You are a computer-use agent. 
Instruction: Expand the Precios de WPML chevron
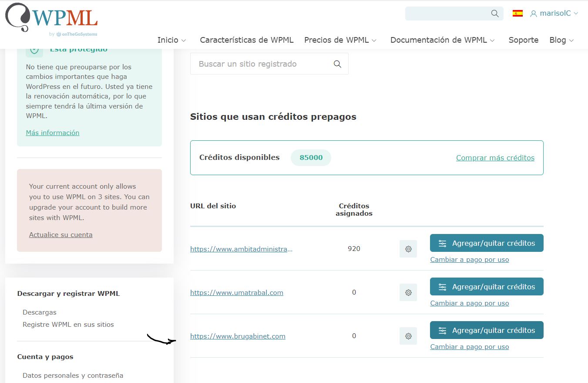click(374, 41)
